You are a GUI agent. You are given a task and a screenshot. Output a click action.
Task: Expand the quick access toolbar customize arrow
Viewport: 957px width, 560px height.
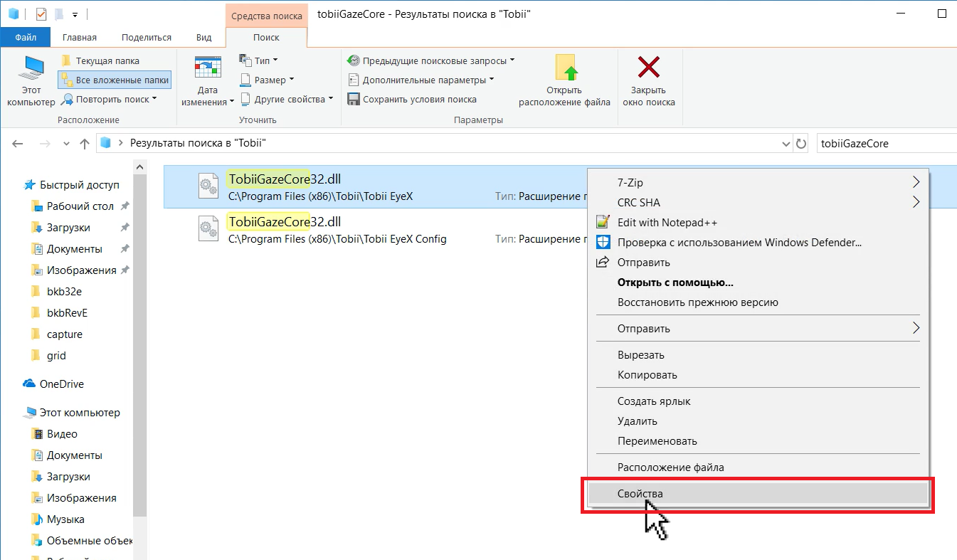(x=75, y=14)
